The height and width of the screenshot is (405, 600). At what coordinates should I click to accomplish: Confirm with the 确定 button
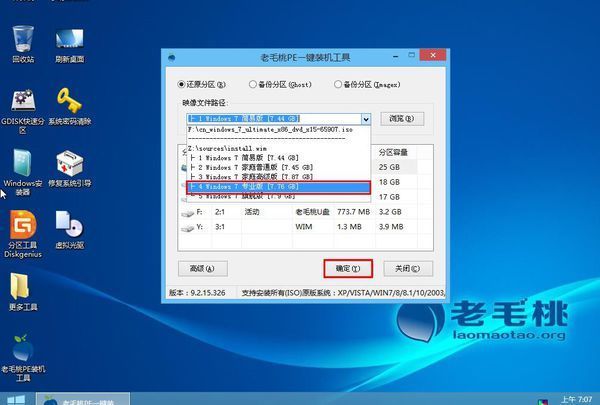coord(348,269)
